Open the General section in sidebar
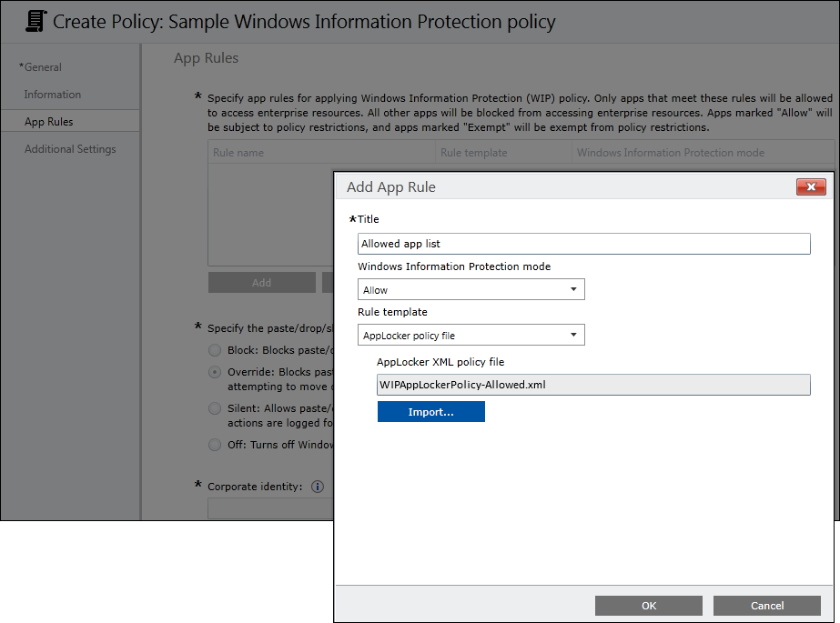The width and height of the screenshot is (840, 623). [x=42, y=67]
